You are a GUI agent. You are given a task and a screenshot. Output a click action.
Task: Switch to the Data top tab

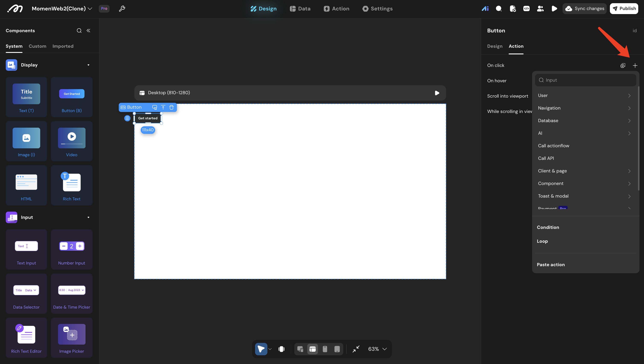pos(300,9)
